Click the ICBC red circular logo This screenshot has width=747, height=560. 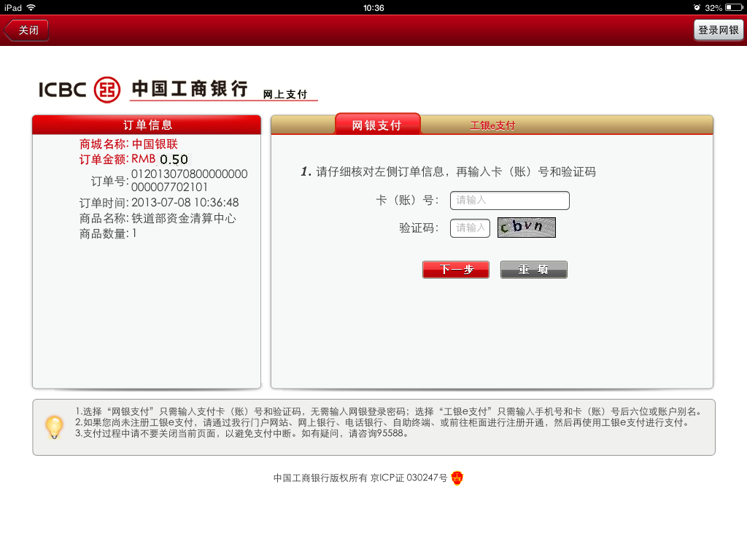coord(107,90)
